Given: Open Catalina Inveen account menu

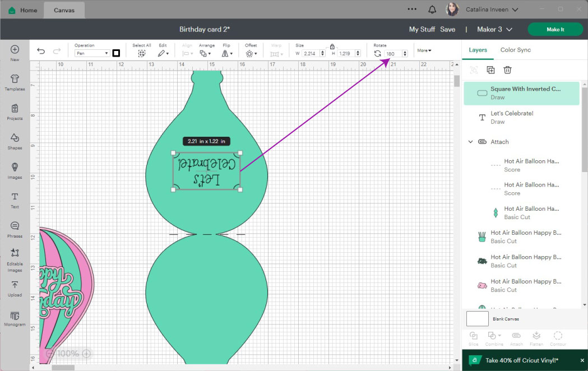Looking at the screenshot, I should coord(492,10).
